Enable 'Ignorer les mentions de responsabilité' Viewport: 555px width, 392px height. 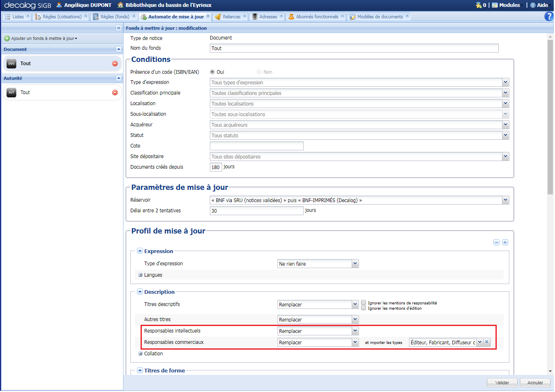pyautogui.click(x=363, y=302)
